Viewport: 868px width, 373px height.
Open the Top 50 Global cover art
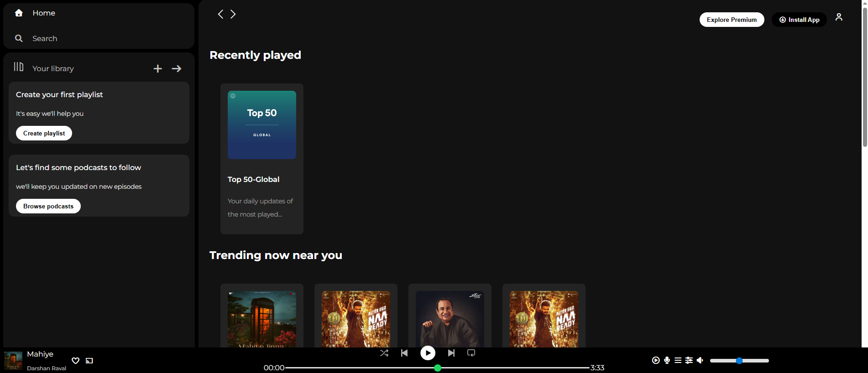point(262,125)
